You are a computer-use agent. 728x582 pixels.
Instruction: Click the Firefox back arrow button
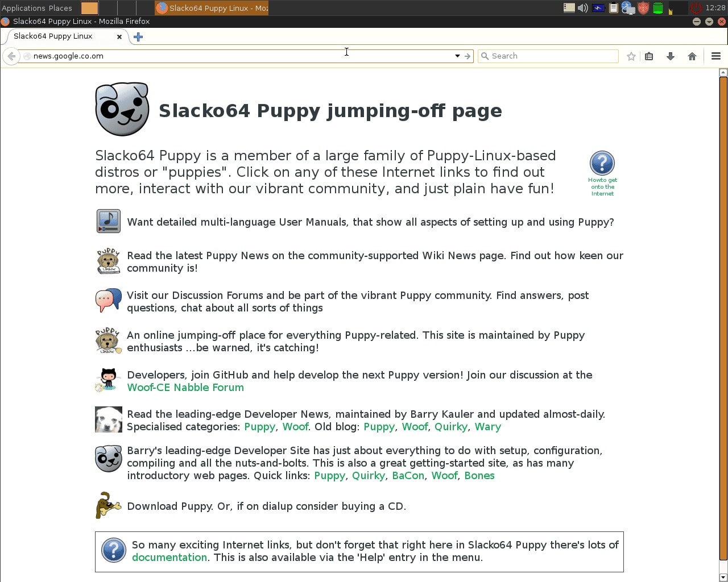tap(11, 56)
